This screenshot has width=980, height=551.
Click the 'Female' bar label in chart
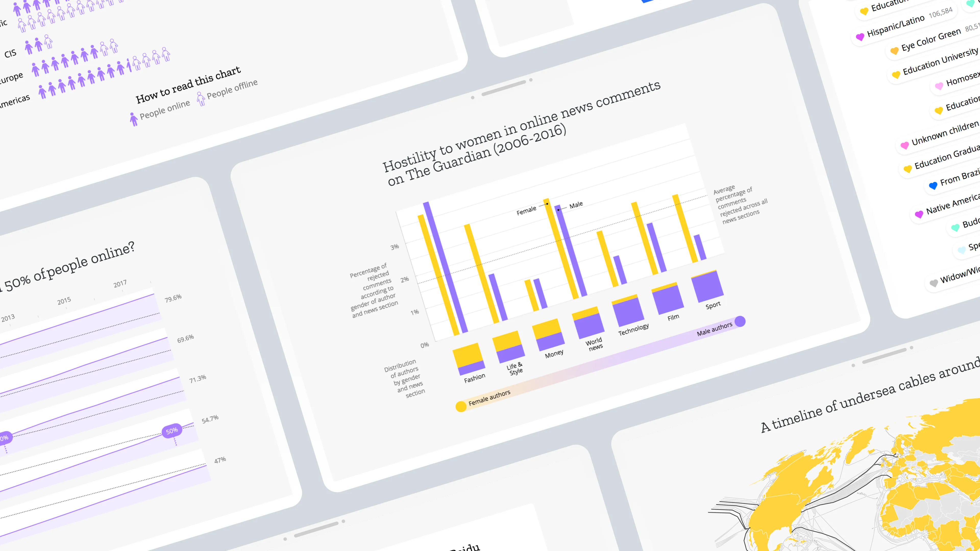[x=526, y=211]
